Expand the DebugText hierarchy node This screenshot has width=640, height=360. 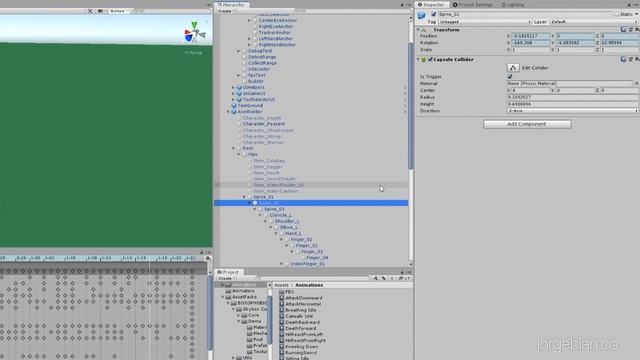[239, 51]
